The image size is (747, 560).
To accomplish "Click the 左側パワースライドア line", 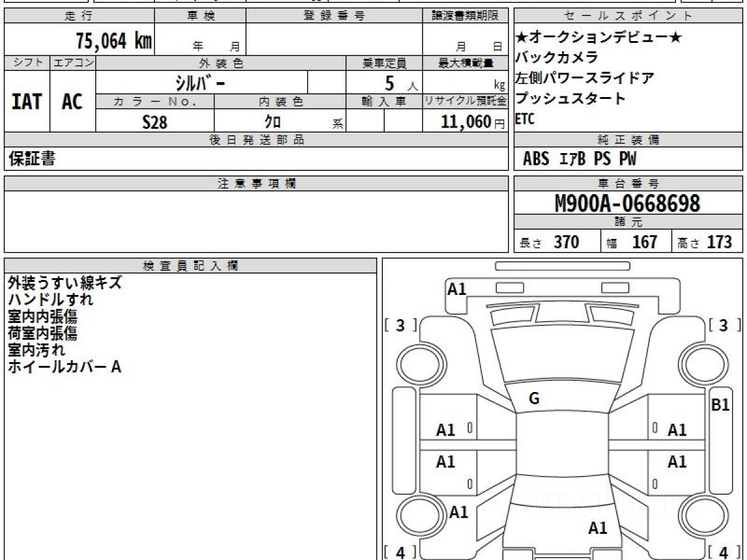I will 585,78.
